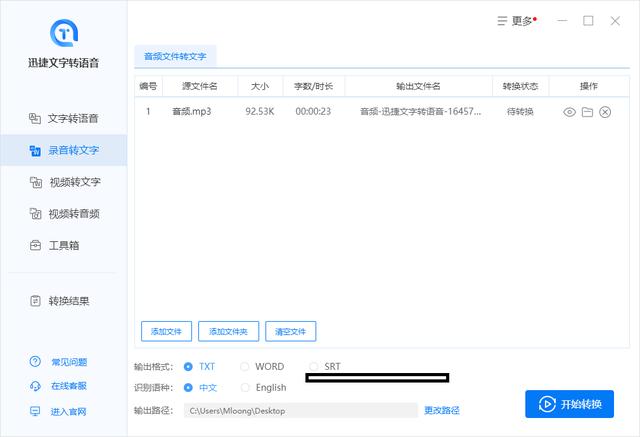Click the 在线客服 headset icon
Viewport: 640px width, 437px height.
[36, 386]
